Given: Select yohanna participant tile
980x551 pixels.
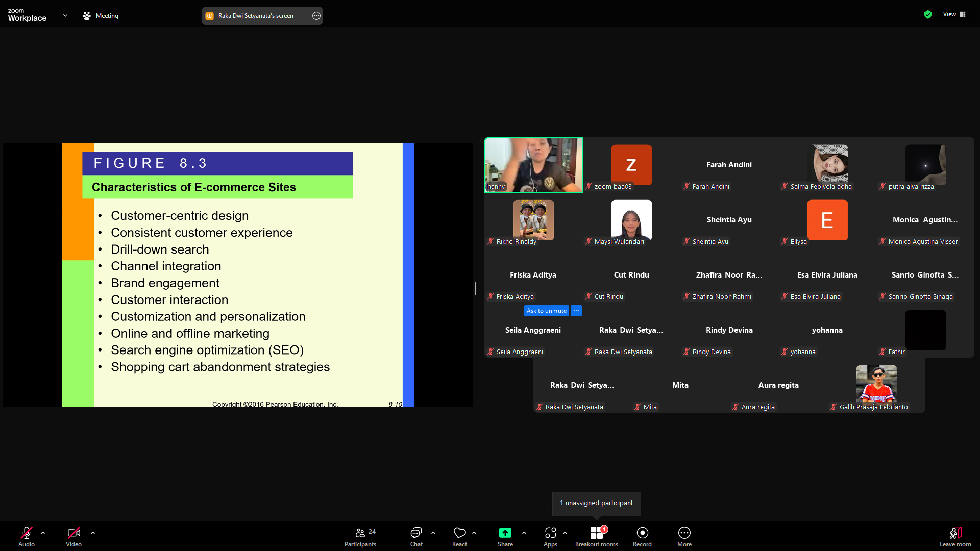Looking at the screenshot, I should pos(827,330).
